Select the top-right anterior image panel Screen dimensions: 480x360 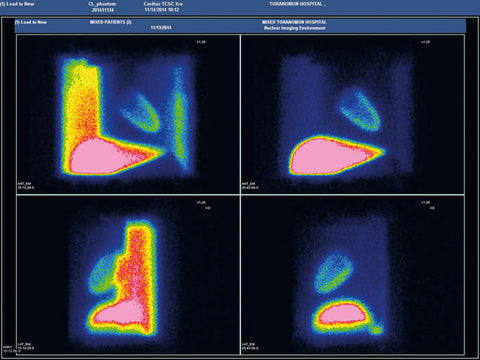pos(353,114)
